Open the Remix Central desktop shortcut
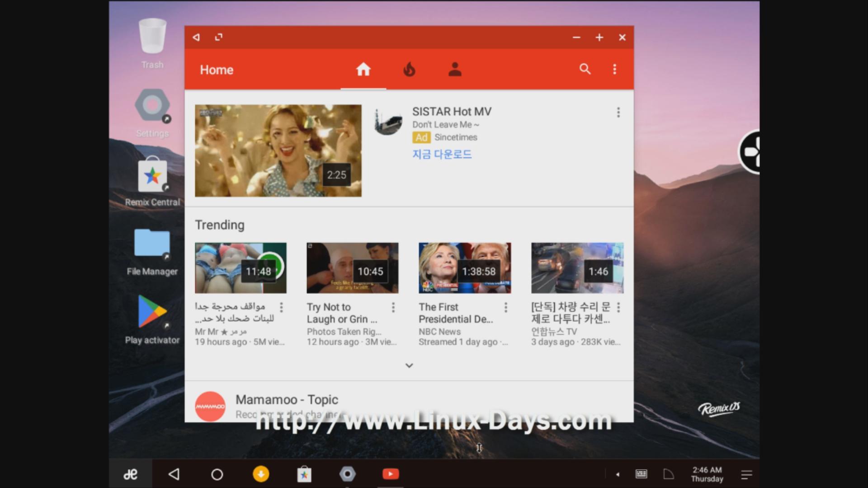This screenshot has width=868, height=488. pos(152,182)
